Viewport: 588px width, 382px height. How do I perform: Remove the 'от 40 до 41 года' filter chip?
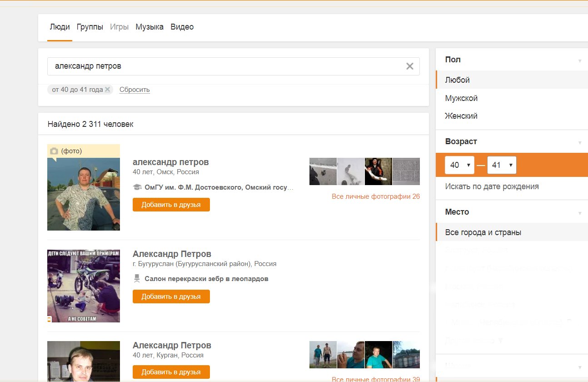pos(107,90)
